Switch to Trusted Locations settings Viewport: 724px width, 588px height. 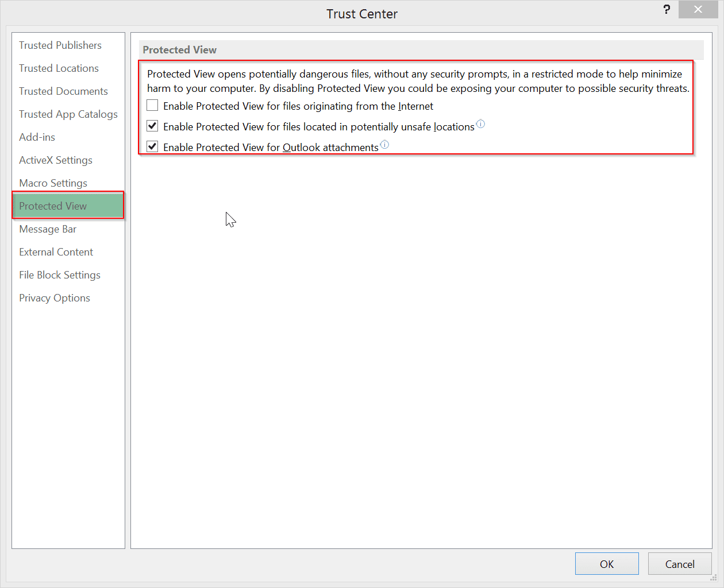point(59,68)
